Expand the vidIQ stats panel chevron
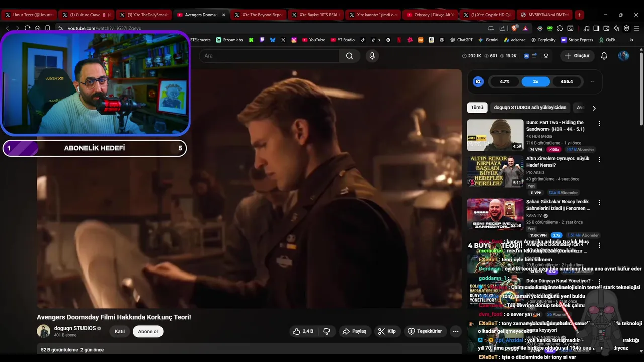644x362 pixels. pyautogui.click(x=592, y=81)
